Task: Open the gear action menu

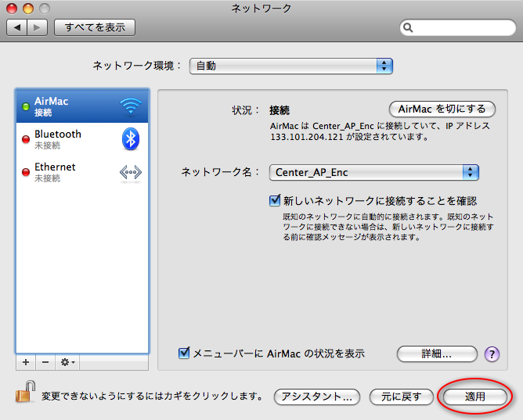Action: coord(67,362)
